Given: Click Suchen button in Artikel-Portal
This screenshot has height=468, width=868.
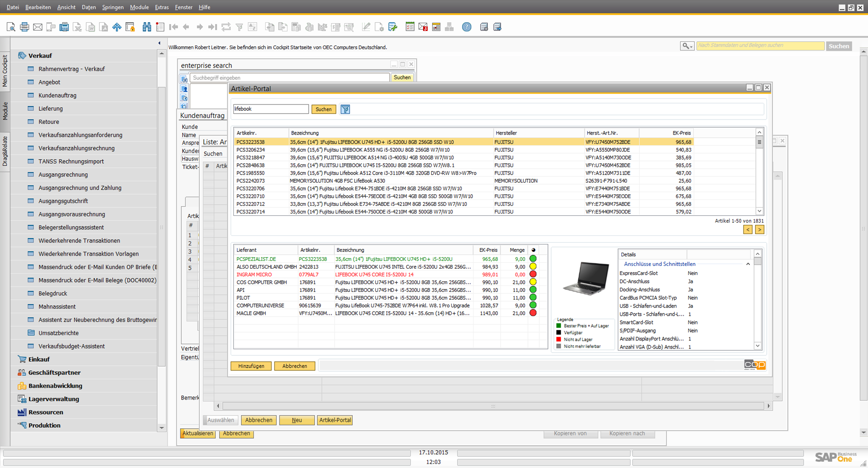Looking at the screenshot, I should (324, 109).
